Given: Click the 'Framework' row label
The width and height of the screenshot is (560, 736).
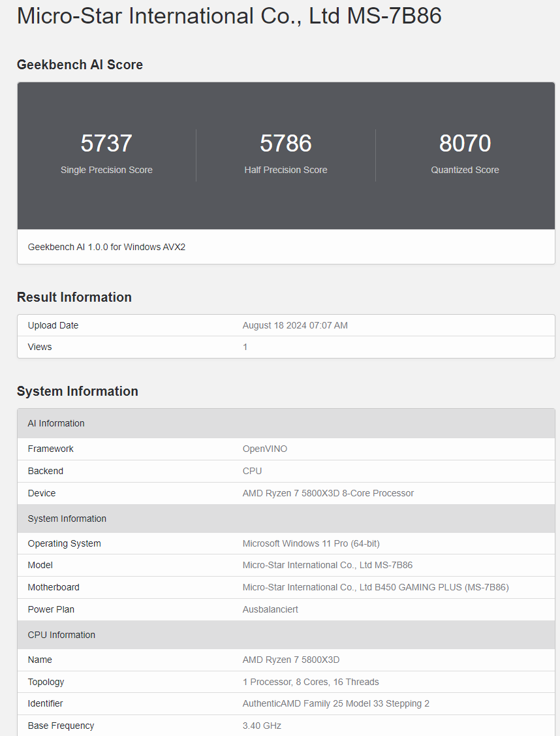Looking at the screenshot, I should coord(51,449).
